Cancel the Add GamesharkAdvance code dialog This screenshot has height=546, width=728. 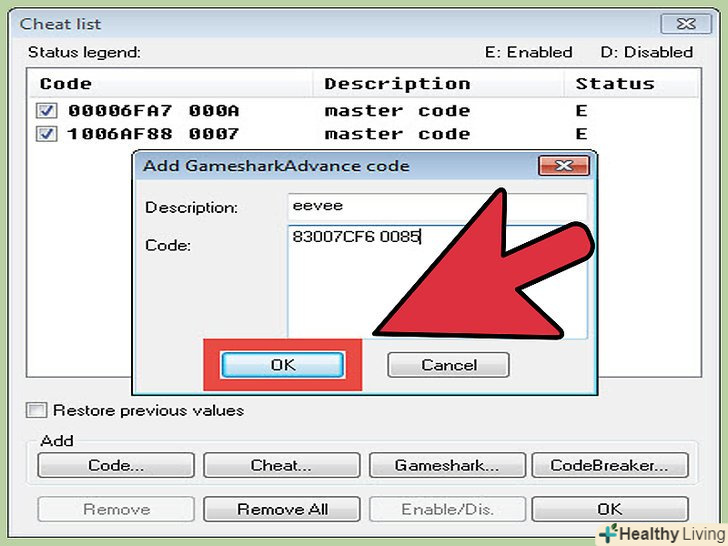point(448,365)
